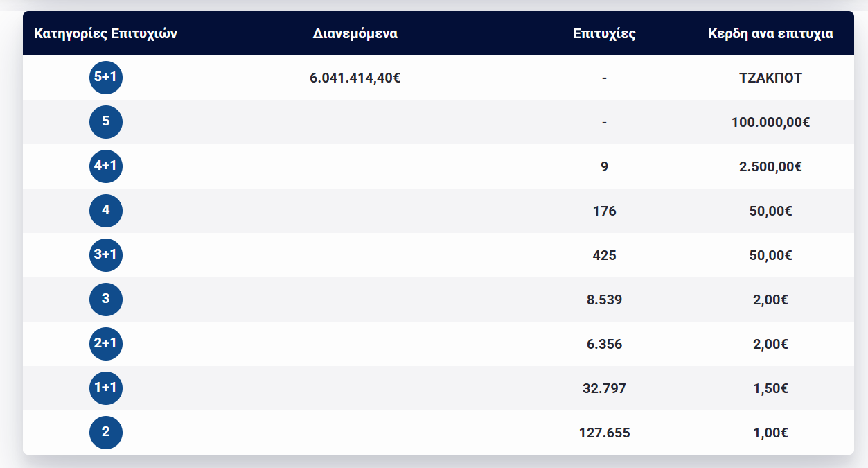Click the 2+1 category badge

pyautogui.click(x=106, y=344)
